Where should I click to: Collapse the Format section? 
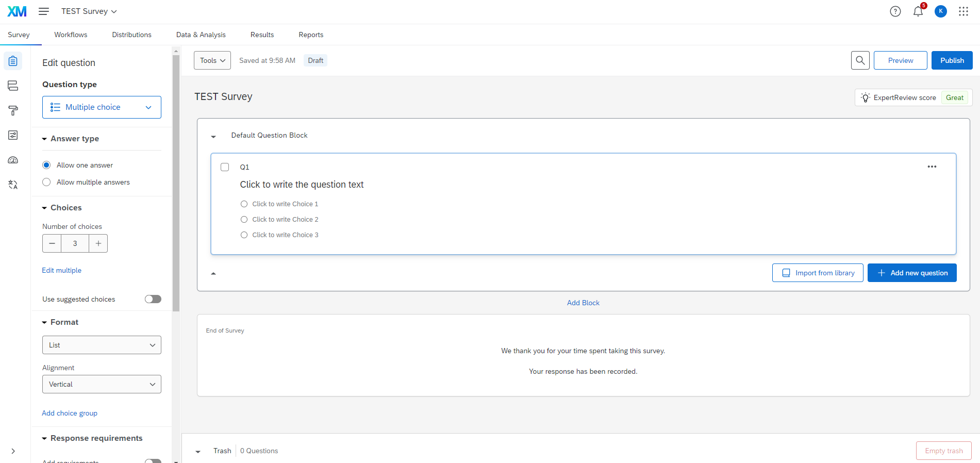tap(44, 322)
